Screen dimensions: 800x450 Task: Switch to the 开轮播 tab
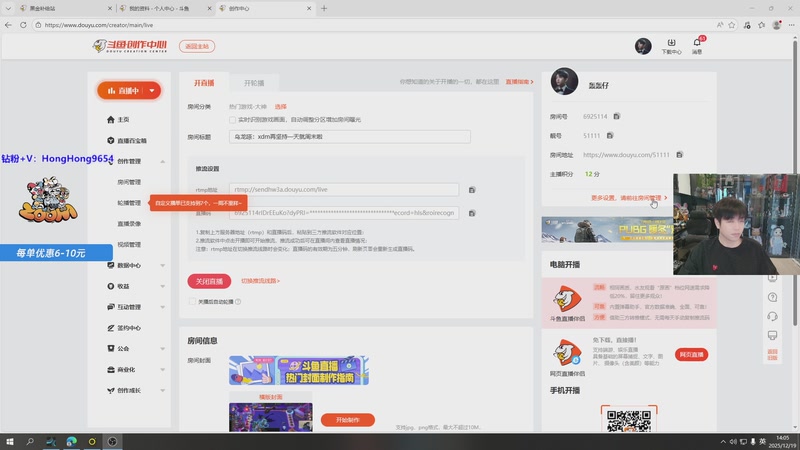point(261,83)
